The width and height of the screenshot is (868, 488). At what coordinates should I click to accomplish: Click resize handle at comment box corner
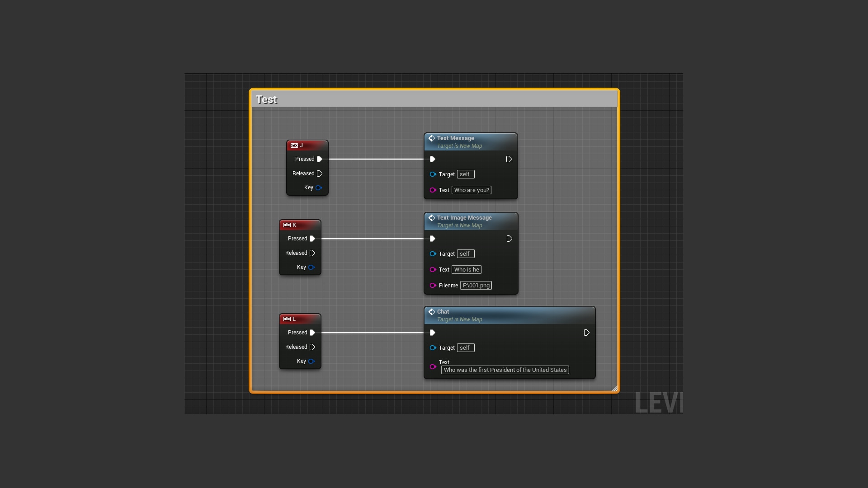point(614,389)
